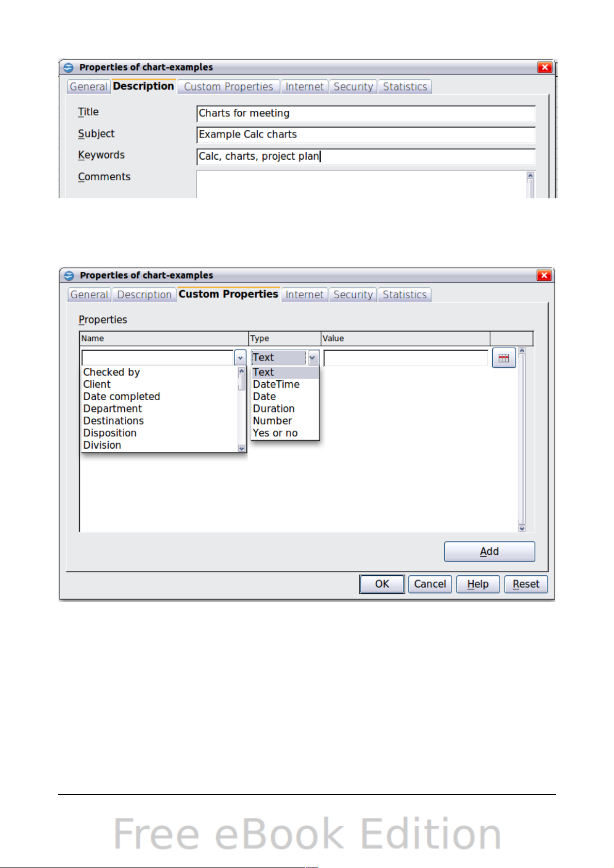This screenshot has width=614, height=868.
Task: Pick 'Checked by' from name list
Action: coord(112,372)
